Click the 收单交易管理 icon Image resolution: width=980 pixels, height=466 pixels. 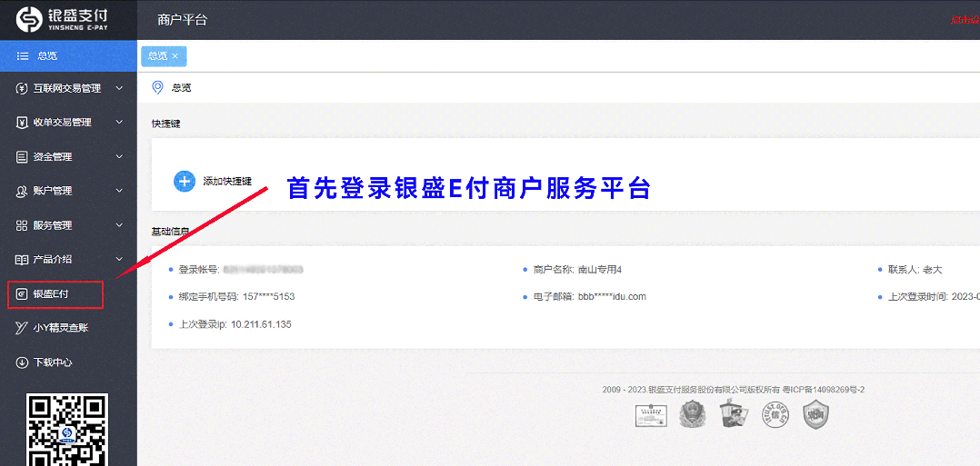pyautogui.click(x=22, y=123)
